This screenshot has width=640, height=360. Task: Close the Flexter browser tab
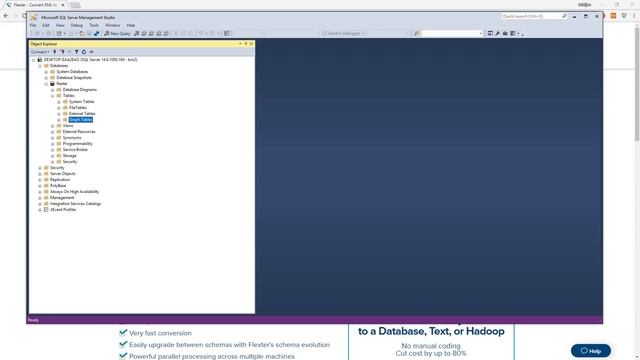coord(63,5)
